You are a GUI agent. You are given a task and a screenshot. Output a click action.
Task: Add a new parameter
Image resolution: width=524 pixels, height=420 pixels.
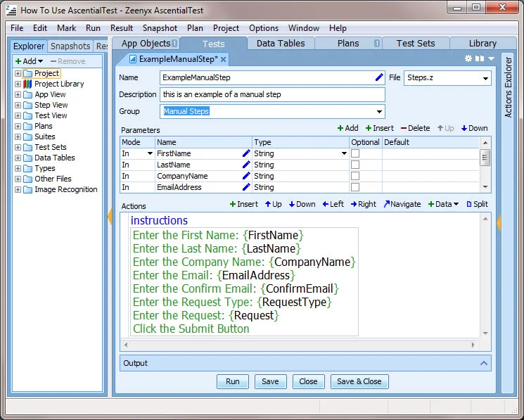(348, 128)
